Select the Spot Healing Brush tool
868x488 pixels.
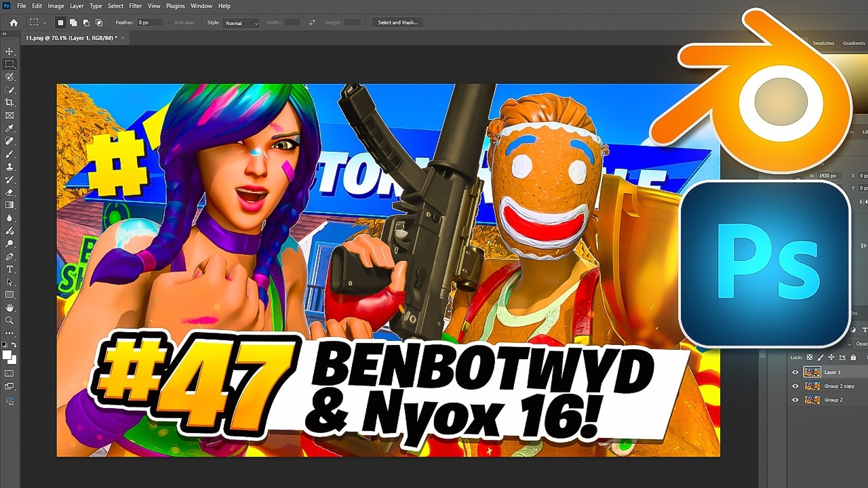pyautogui.click(x=9, y=141)
